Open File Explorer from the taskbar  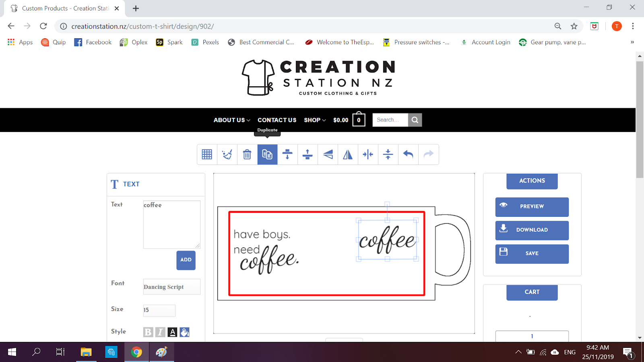(x=86, y=352)
